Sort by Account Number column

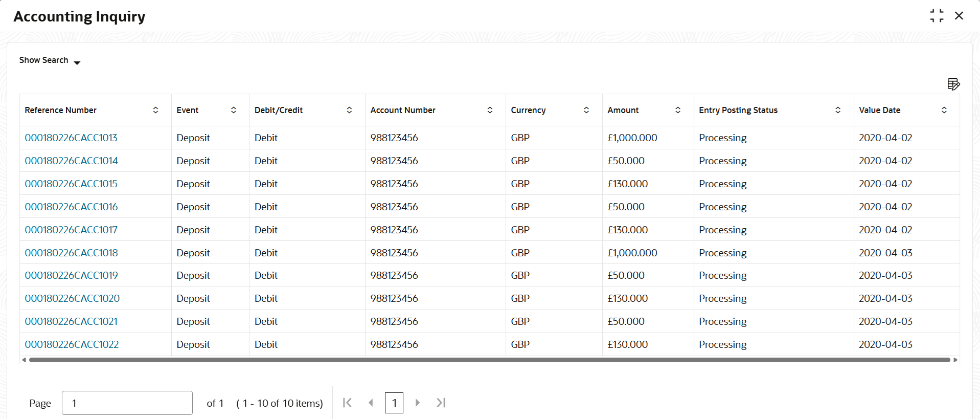490,110
